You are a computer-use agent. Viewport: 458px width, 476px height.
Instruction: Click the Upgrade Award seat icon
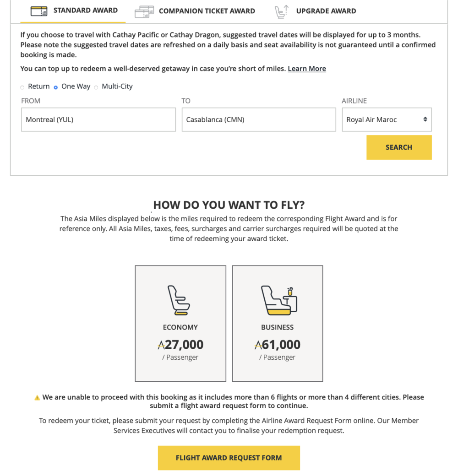[281, 11]
